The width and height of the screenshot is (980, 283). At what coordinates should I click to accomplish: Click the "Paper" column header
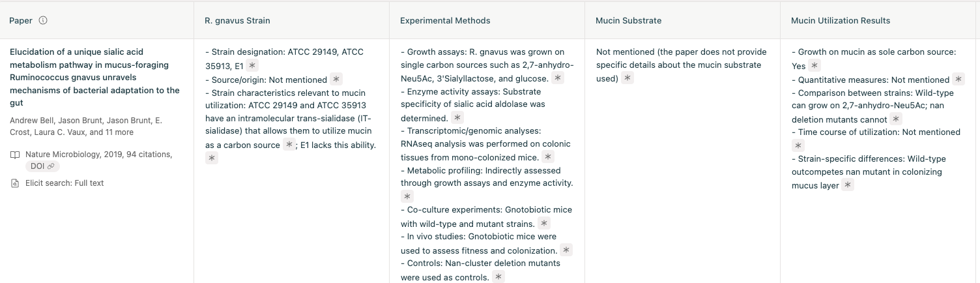pos(21,20)
